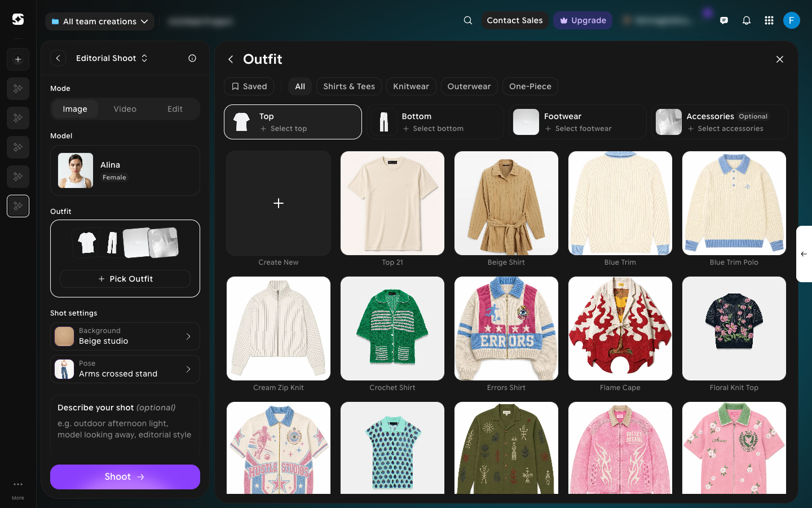
Task: Select the All category tab
Action: [x=300, y=86]
